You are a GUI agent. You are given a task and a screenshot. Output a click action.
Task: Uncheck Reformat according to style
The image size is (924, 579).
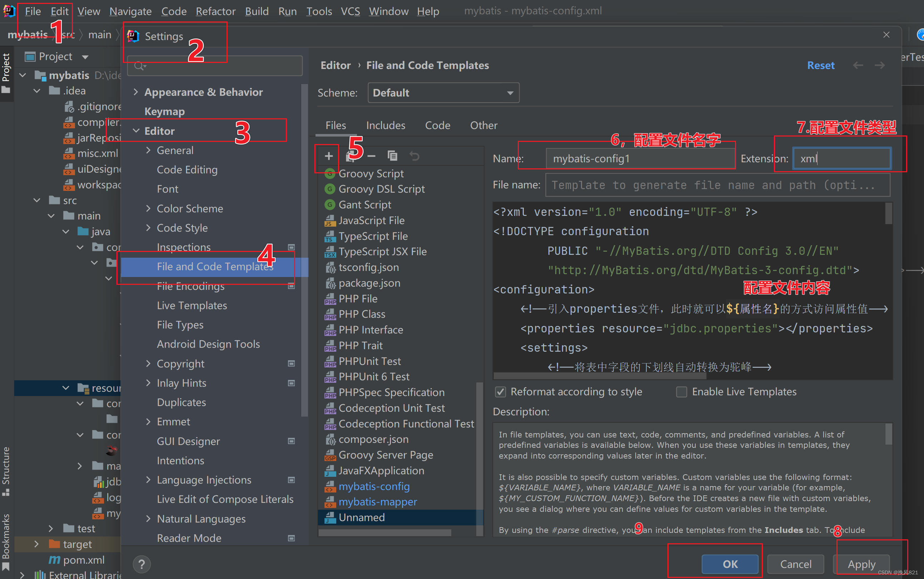click(x=500, y=392)
